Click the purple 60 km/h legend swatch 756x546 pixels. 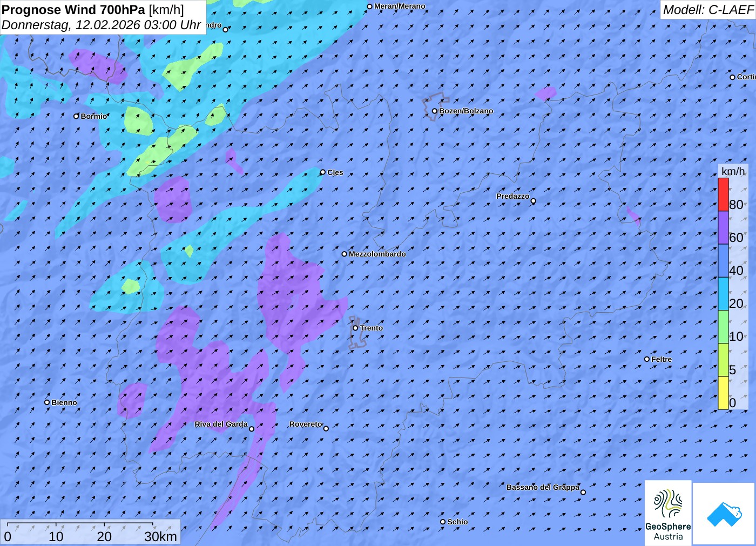723,227
